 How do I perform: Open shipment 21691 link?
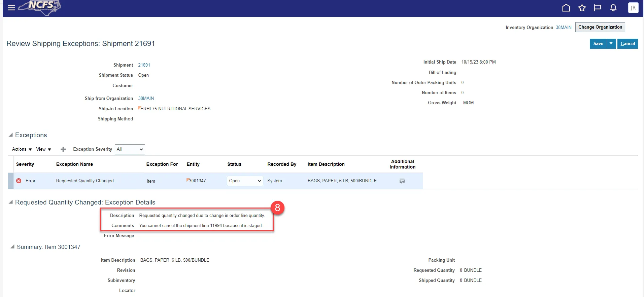coord(144,65)
